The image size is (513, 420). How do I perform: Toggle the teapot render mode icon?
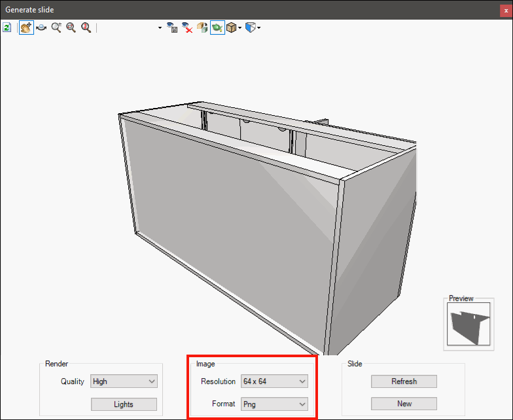[x=217, y=27]
